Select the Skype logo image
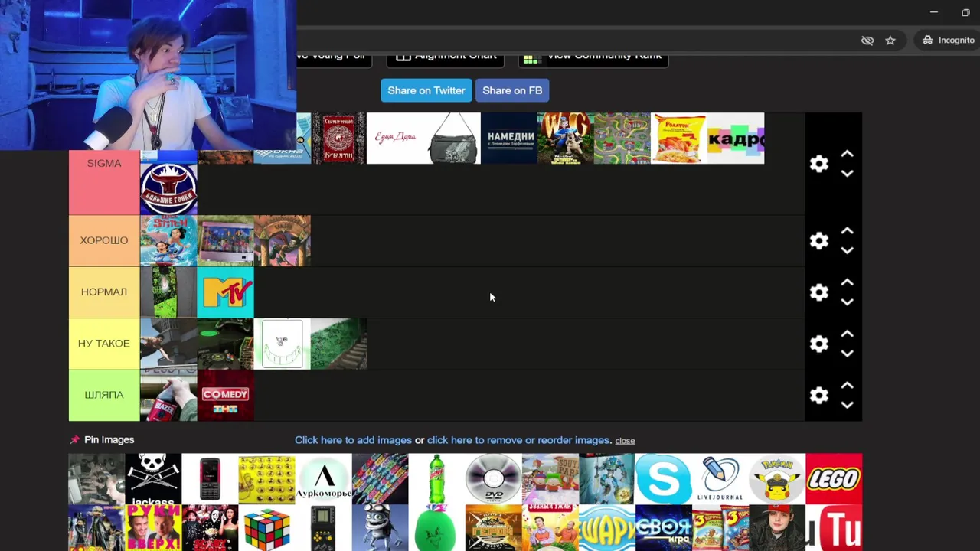Screen dimensions: 980x551 click(664, 479)
